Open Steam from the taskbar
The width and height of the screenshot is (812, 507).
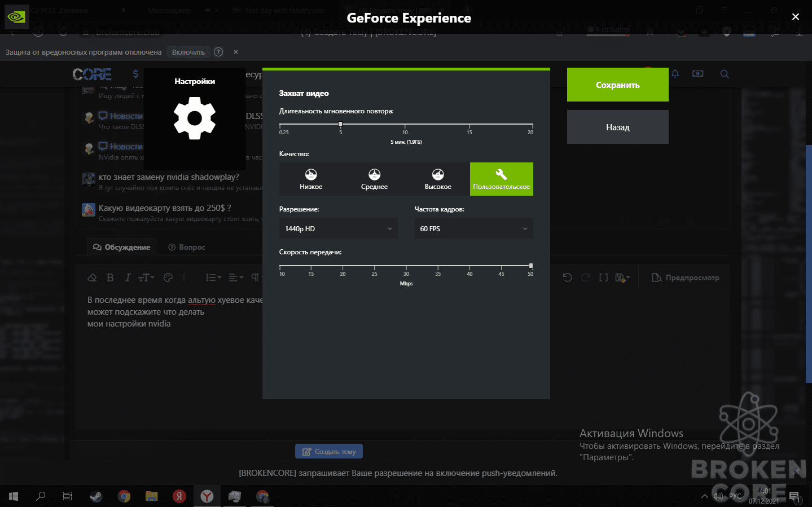coord(96,496)
